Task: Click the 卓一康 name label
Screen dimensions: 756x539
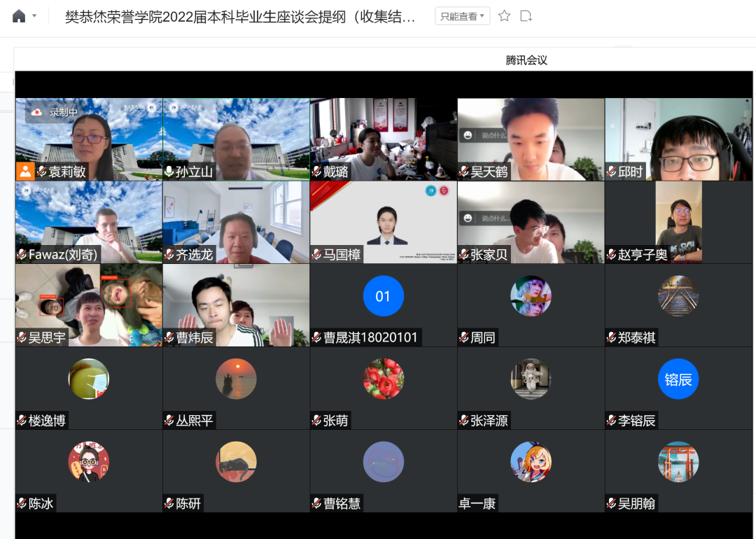Action: [477, 503]
